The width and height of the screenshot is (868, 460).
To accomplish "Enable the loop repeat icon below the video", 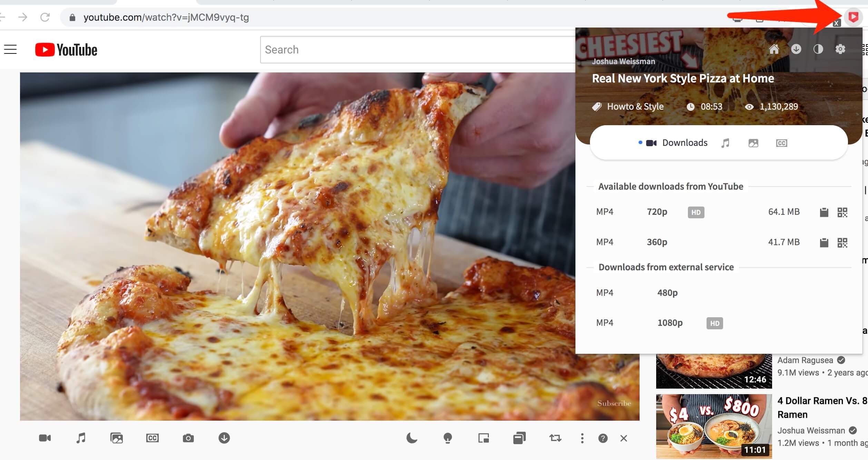I will tap(555, 438).
